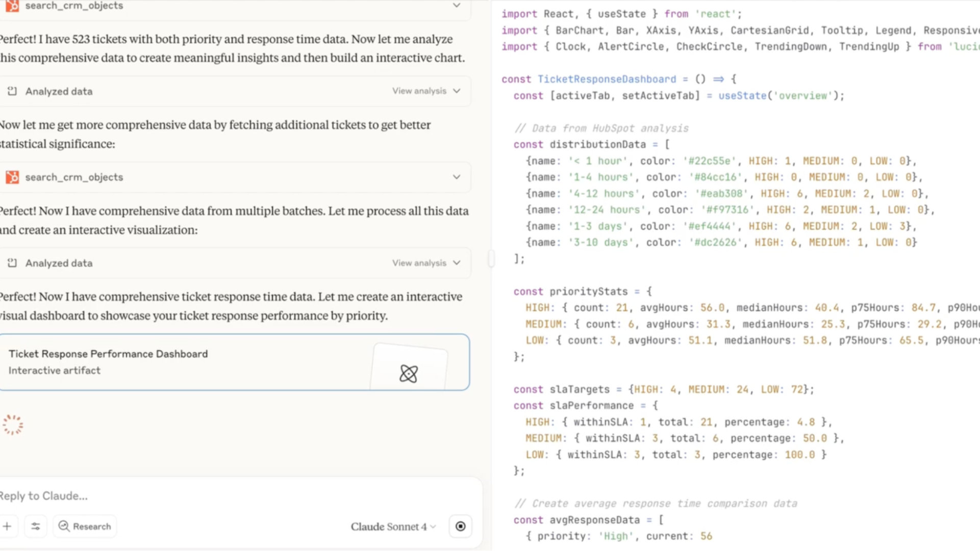
Task: Click the first Analyzed data icon
Action: click(12, 91)
